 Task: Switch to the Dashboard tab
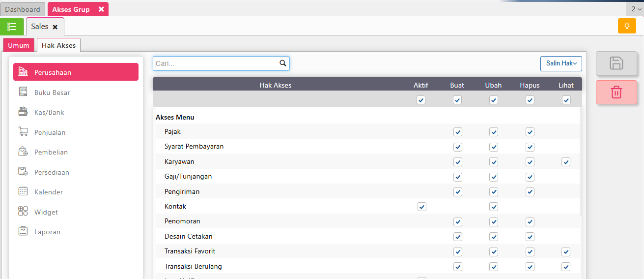click(23, 9)
